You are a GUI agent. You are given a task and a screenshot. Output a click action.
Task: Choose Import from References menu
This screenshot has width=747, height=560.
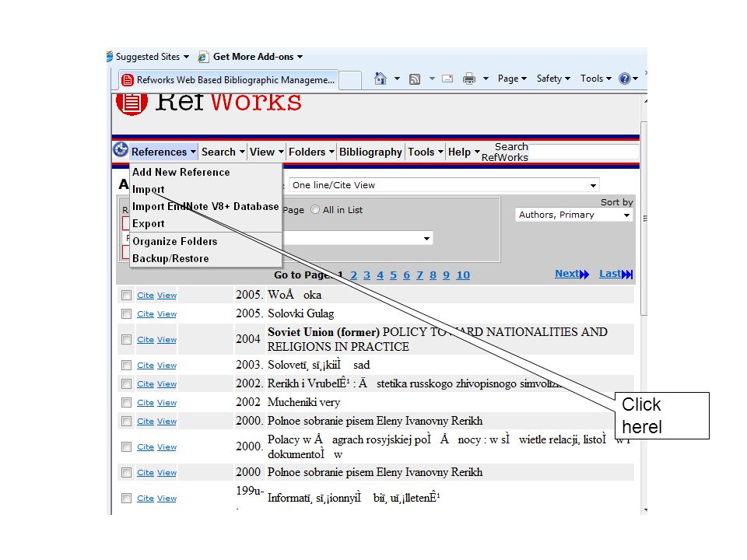(148, 190)
